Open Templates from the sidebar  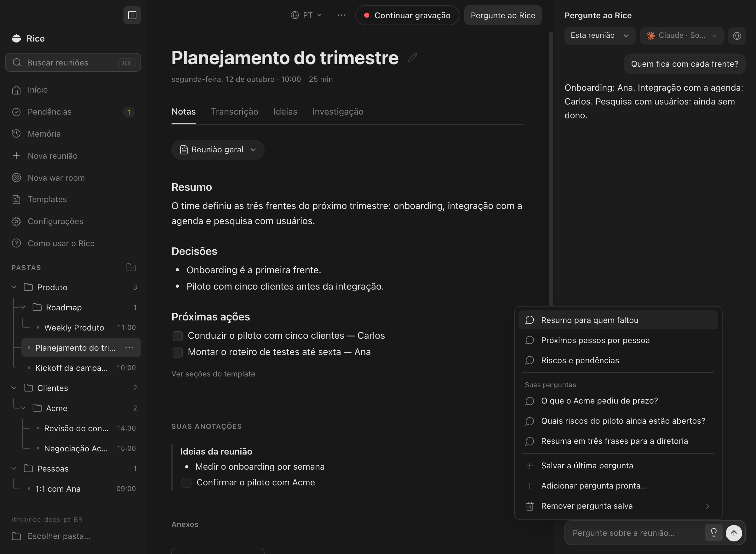(x=73, y=199)
